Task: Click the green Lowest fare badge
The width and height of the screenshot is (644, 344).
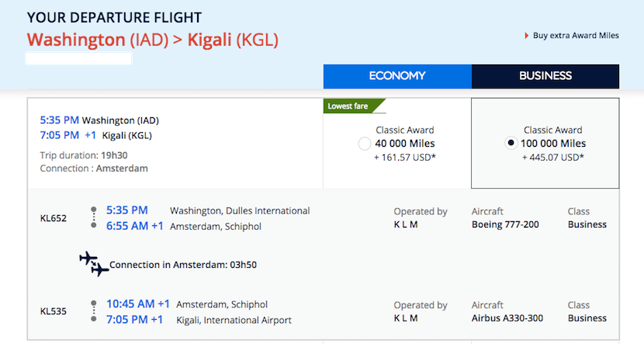Action: tap(351, 106)
